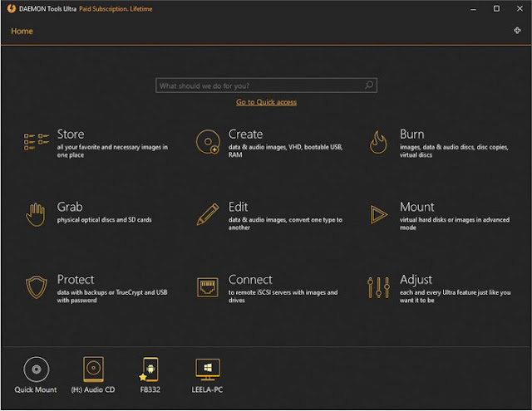Click 'Paid Subscription. Lifetime' license text
Screen dimensions: 532x411
pyautogui.click(x=116, y=9)
